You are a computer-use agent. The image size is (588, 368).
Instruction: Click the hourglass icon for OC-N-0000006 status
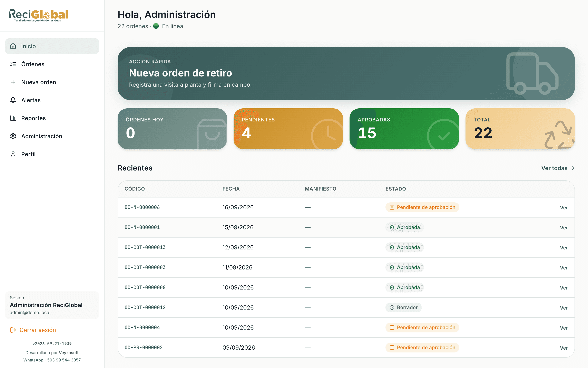pos(392,207)
